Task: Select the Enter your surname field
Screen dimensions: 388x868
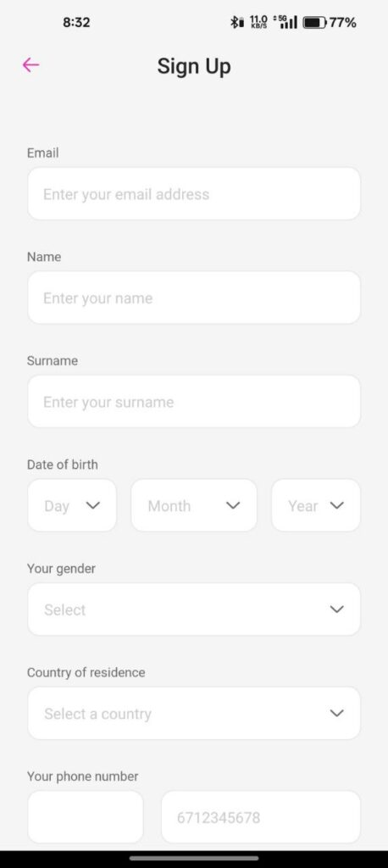Action: pos(194,401)
